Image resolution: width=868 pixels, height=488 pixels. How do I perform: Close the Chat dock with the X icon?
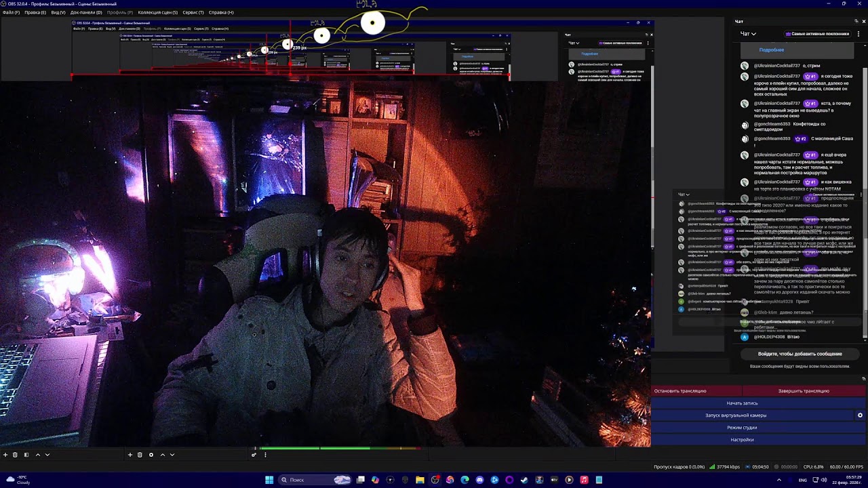click(x=863, y=21)
